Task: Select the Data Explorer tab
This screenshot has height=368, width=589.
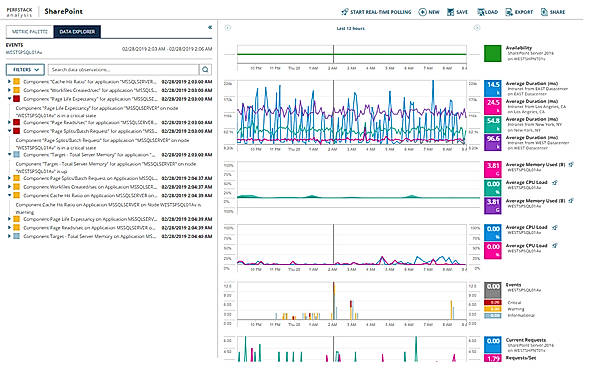Action: click(77, 32)
